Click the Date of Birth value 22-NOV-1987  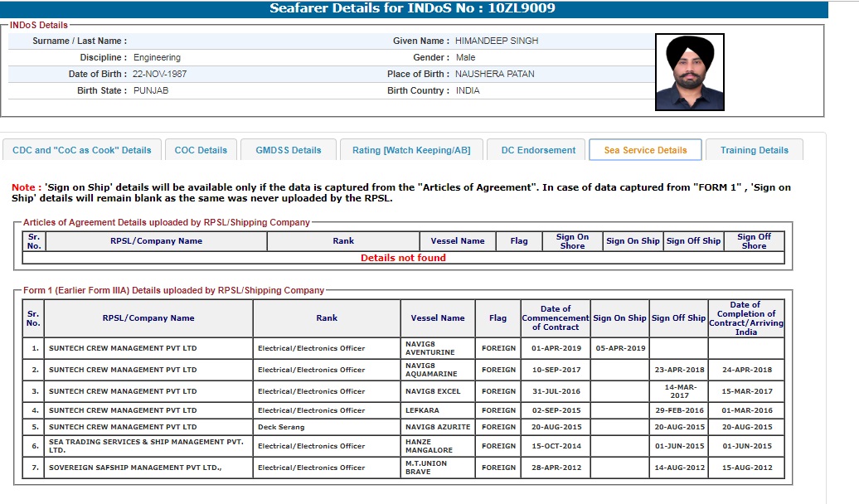coord(160,74)
